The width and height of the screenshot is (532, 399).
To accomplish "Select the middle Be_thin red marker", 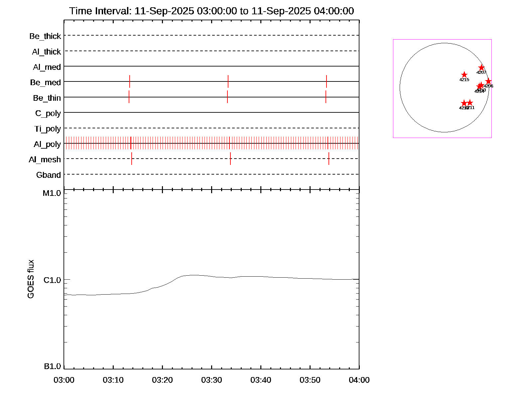I will tap(227, 97).
